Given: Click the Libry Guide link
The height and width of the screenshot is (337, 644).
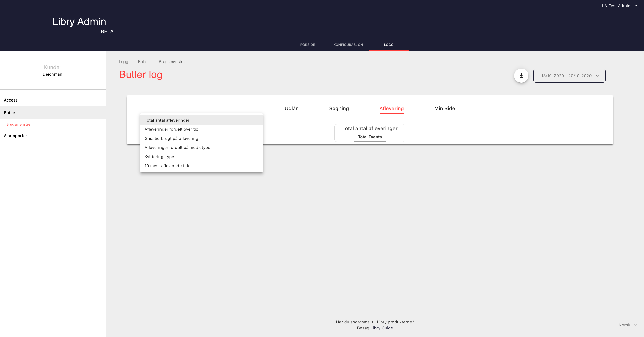Looking at the screenshot, I should pyautogui.click(x=382, y=328).
